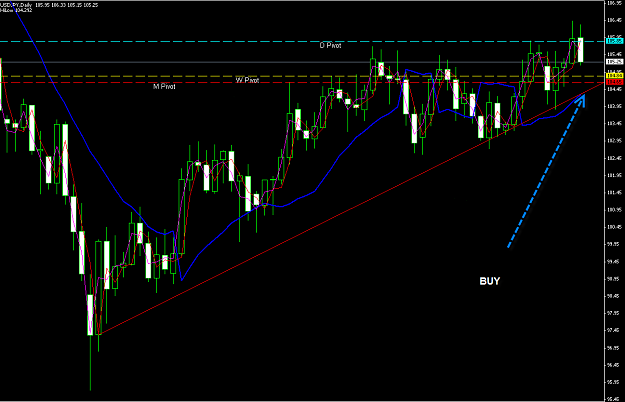
Task: Click the D Pivot label
Action: [x=330, y=45]
